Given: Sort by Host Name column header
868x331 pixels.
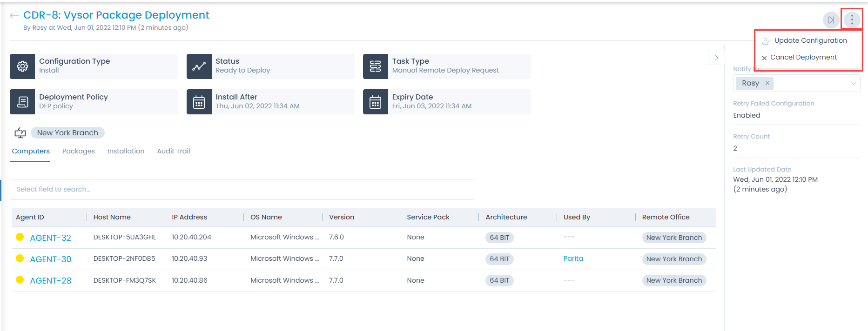Looking at the screenshot, I should 112,217.
